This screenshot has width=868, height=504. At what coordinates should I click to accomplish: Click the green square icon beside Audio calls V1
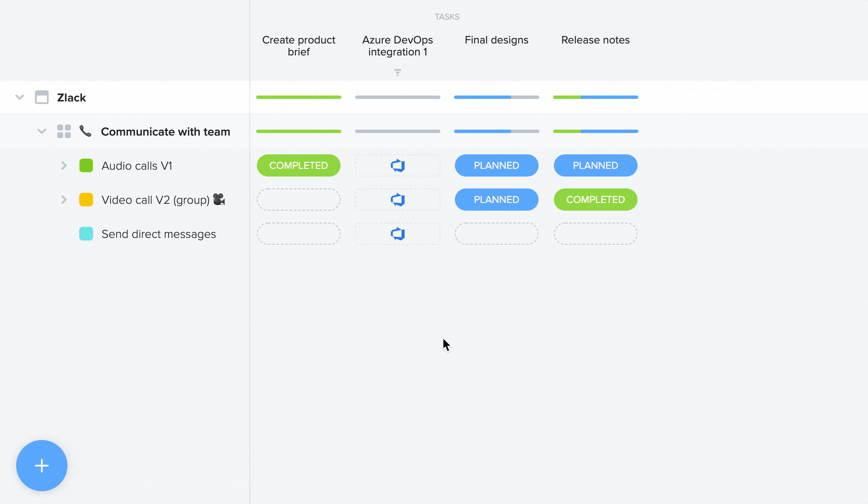pyautogui.click(x=86, y=165)
